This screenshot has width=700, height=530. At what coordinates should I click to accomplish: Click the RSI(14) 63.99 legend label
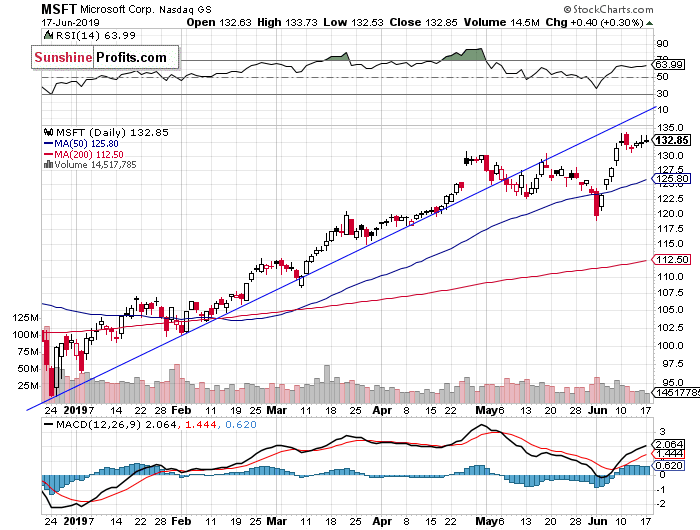click(x=96, y=36)
